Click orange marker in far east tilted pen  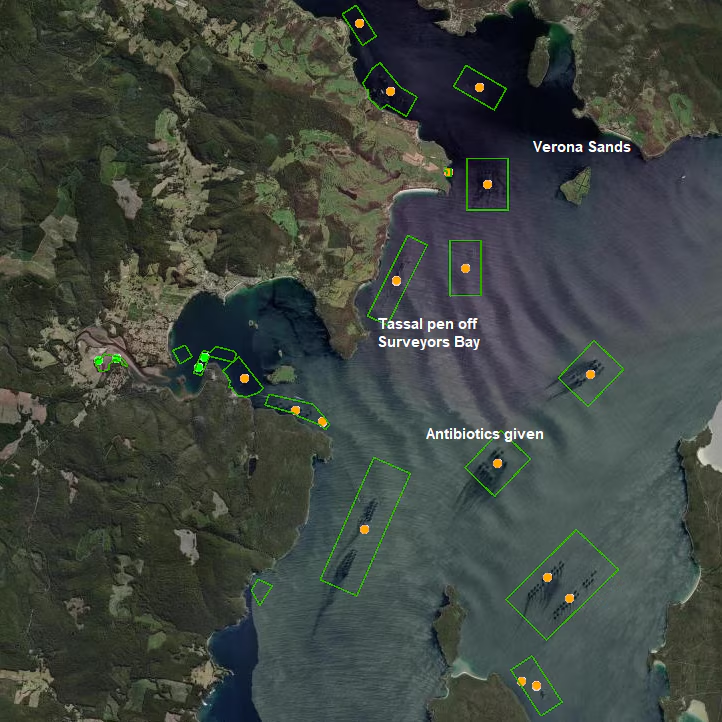coord(590,374)
